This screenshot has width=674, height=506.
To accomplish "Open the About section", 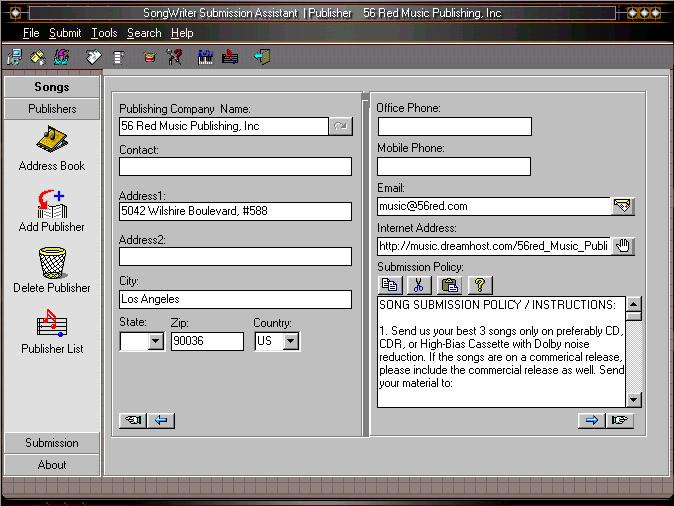I will click(52, 465).
